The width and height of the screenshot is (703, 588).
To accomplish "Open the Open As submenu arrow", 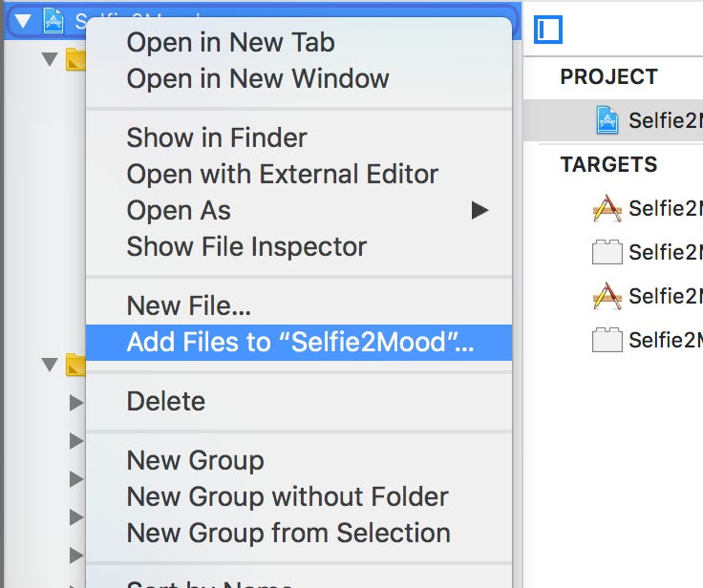I will [x=479, y=210].
